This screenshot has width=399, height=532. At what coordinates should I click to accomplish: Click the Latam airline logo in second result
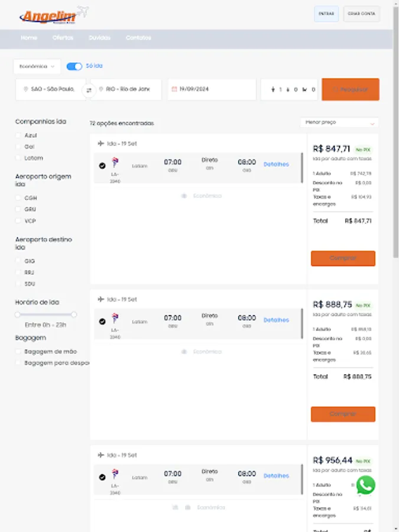(x=115, y=318)
